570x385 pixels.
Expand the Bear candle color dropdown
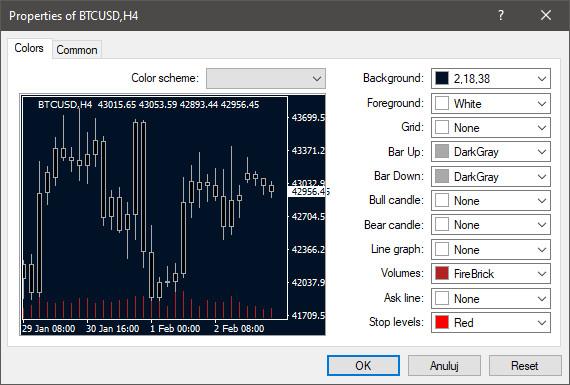(x=491, y=225)
